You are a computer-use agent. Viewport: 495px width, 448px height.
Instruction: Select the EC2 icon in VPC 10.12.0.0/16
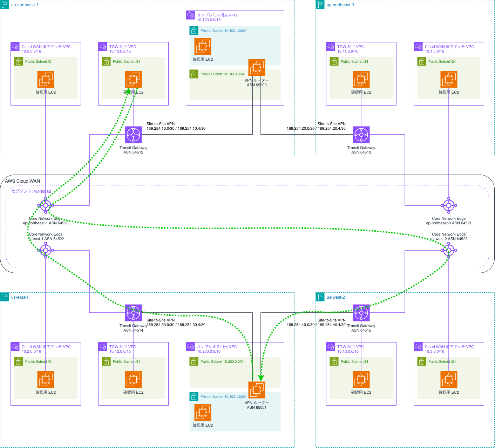pyautogui.click(x=133, y=380)
